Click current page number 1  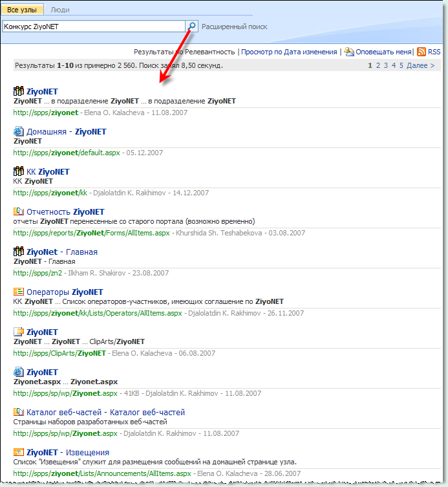(370, 65)
